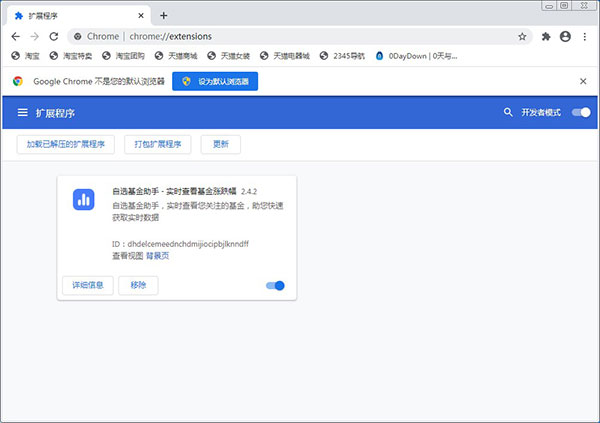Screen dimensions: 600x423
Task: Click the Google Chrome logo in info bar
Action: (x=18, y=81)
